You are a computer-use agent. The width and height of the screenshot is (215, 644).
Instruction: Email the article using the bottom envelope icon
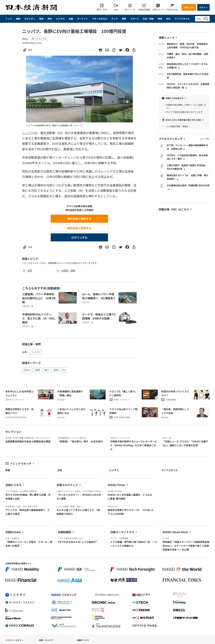tap(107, 247)
